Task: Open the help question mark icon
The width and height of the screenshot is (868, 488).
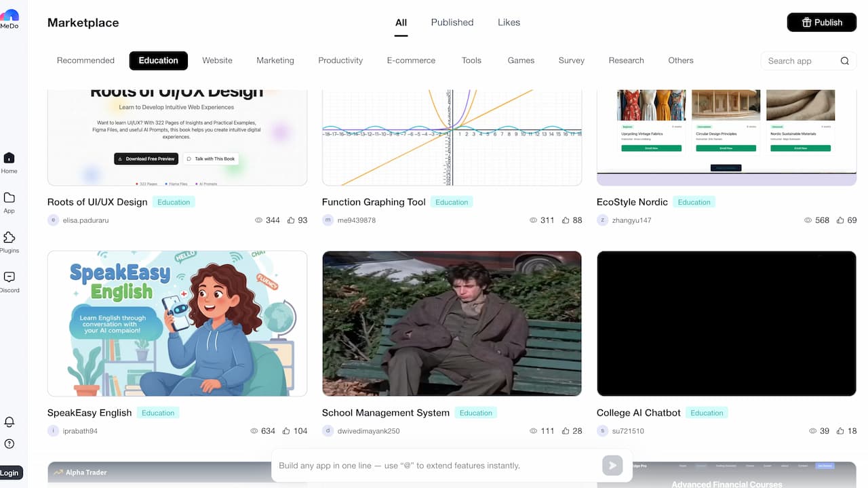Action: coord(9,444)
